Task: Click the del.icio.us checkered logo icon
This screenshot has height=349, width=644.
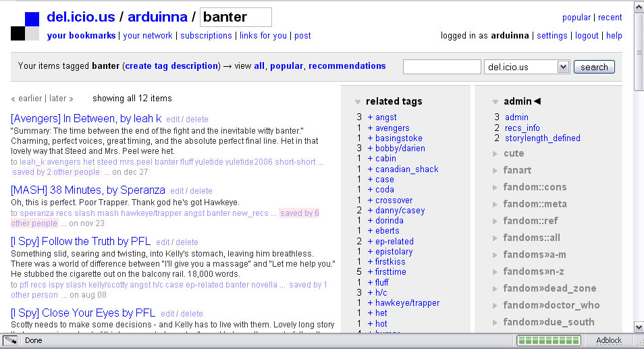Action: [25, 26]
